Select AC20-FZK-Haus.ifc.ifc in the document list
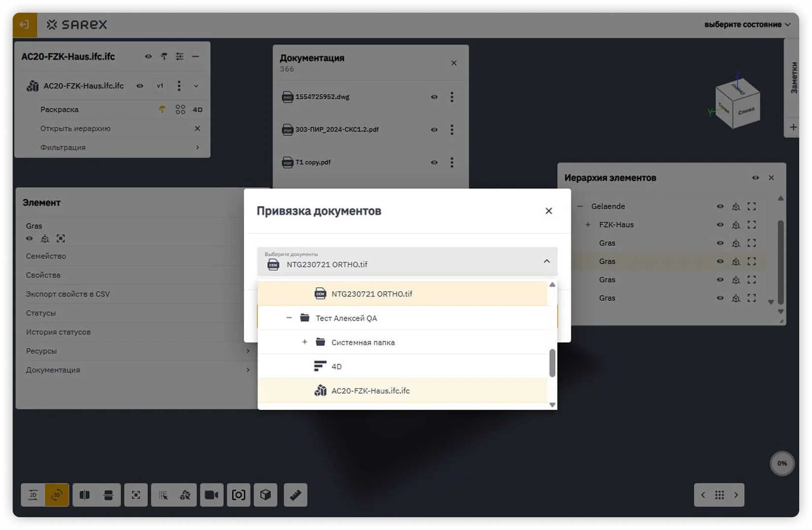 [370, 391]
